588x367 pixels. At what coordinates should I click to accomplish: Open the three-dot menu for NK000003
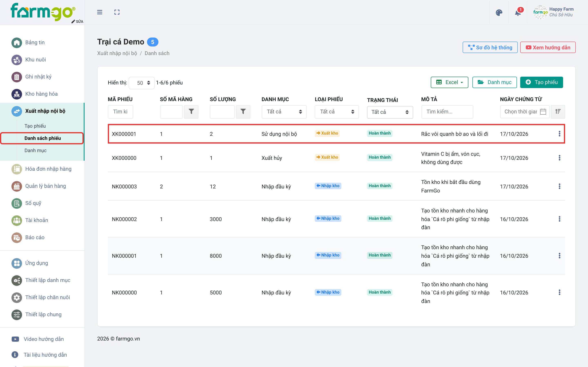[x=559, y=186]
